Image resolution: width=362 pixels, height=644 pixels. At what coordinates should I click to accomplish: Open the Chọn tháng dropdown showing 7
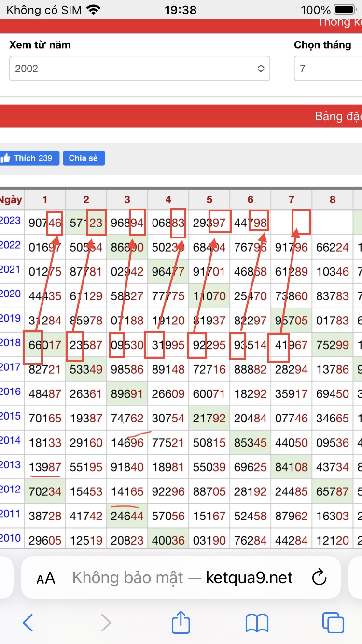[x=328, y=69]
